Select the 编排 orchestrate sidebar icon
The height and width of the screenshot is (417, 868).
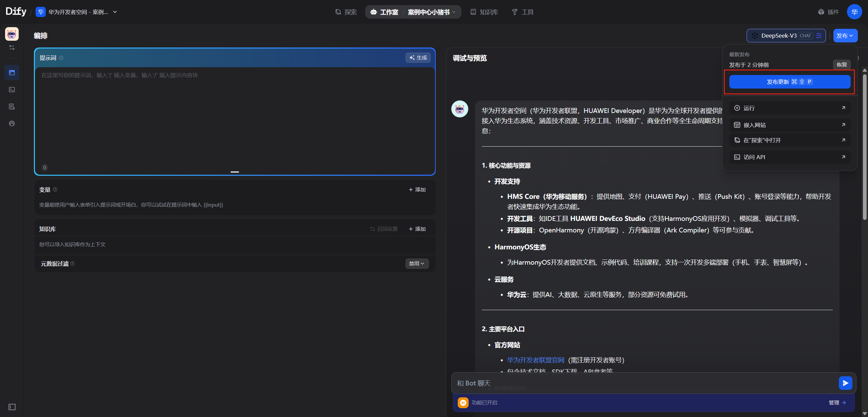click(12, 73)
